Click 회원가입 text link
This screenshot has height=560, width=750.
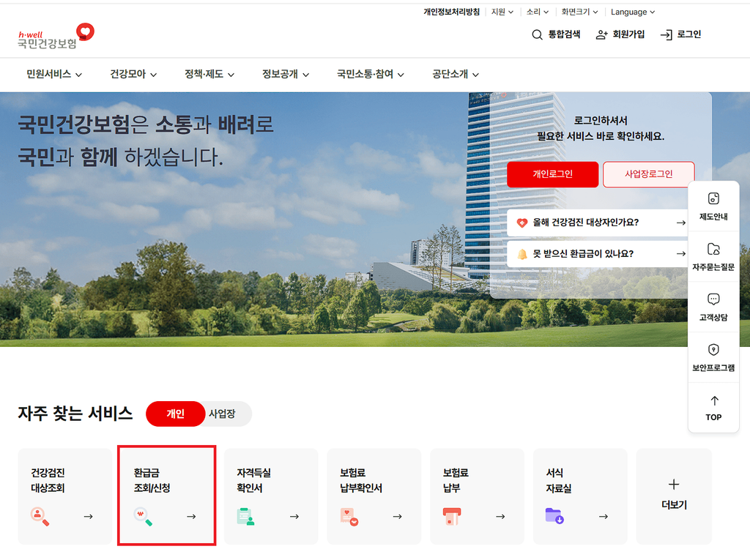[x=628, y=34]
